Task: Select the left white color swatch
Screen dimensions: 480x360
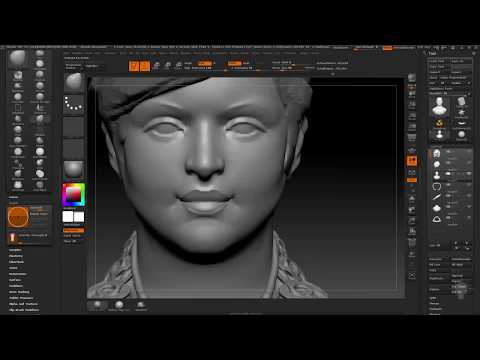Action: tap(68, 217)
